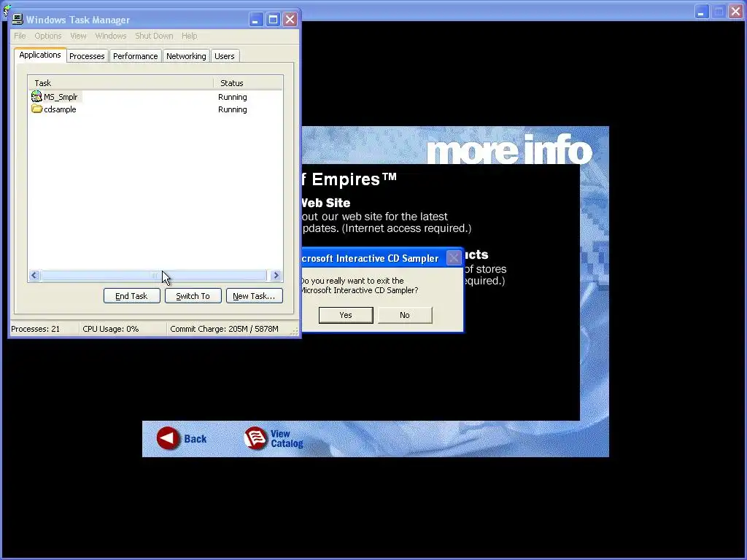This screenshot has width=747, height=560.
Task: Click the Running status of cdsample
Action: coord(233,109)
